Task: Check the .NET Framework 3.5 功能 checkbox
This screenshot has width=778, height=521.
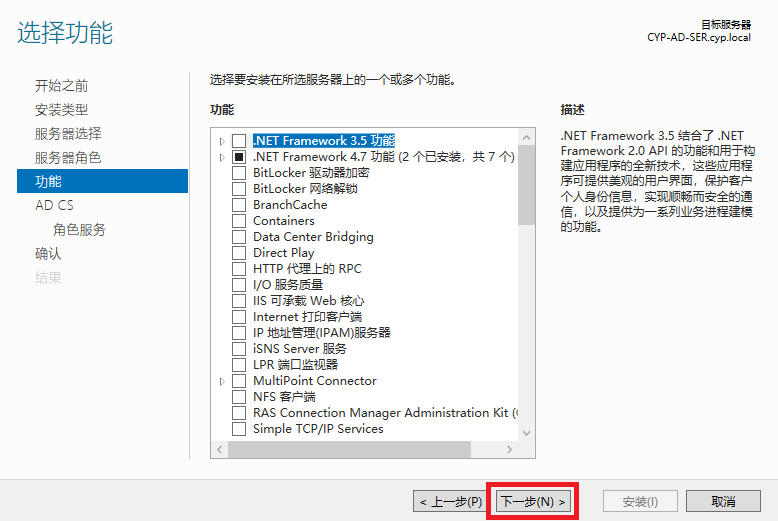Action: [x=239, y=141]
